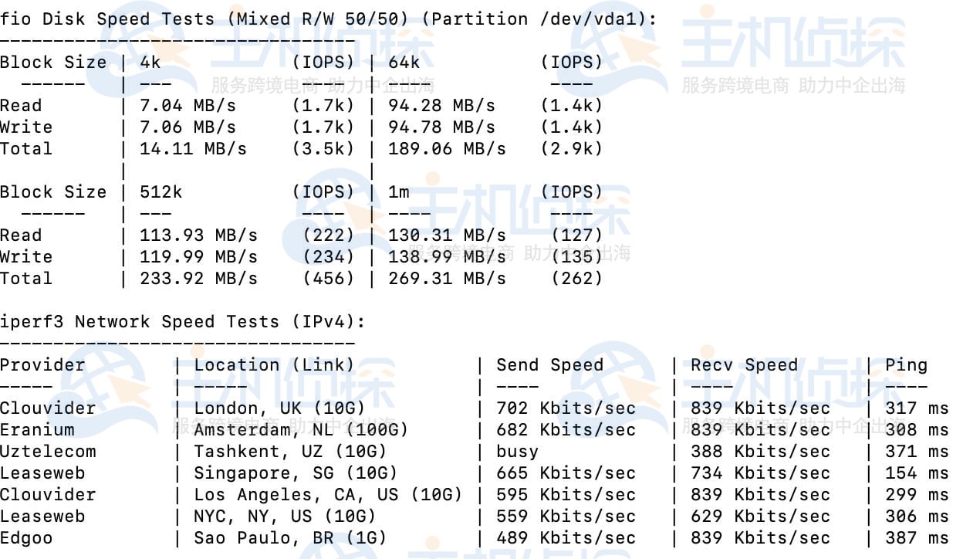Screen dimensions: 980x559
Task: Click the Uztelecom provider name
Action: pos(48,452)
